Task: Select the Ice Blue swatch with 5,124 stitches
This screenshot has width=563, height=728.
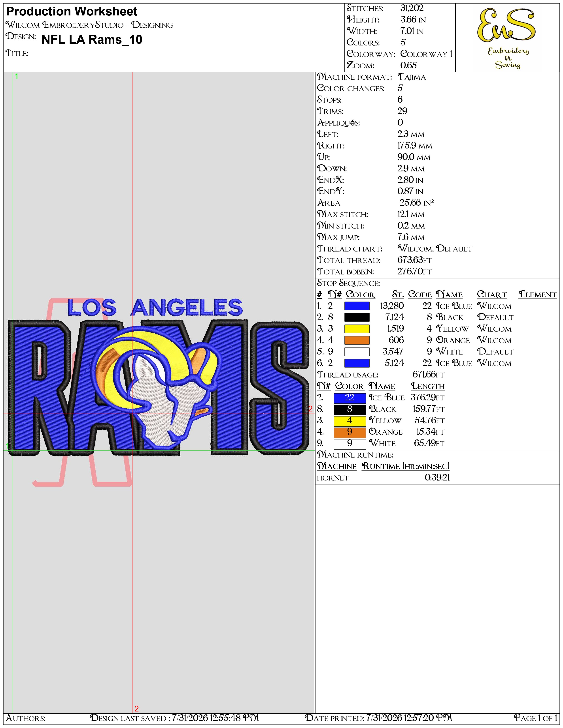Action: click(x=357, y=363)
